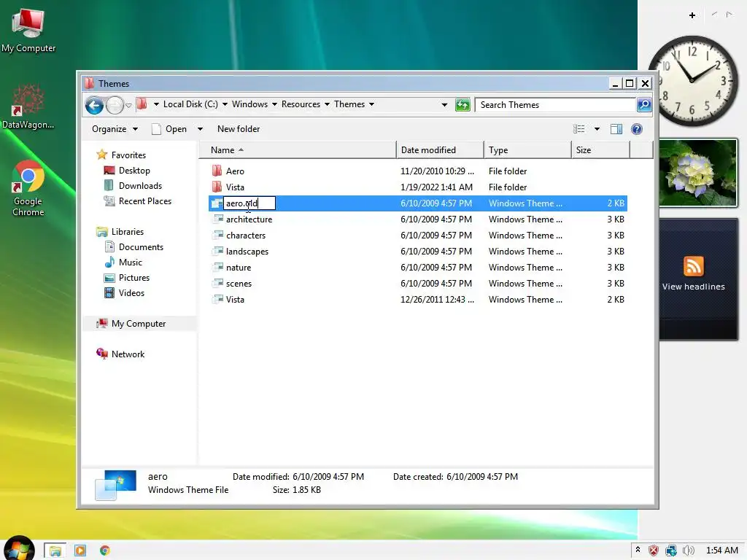The width and height of the screenshot is (747, 560).
Task: Select the Aero folder icon
Action: tap(217, 171)
